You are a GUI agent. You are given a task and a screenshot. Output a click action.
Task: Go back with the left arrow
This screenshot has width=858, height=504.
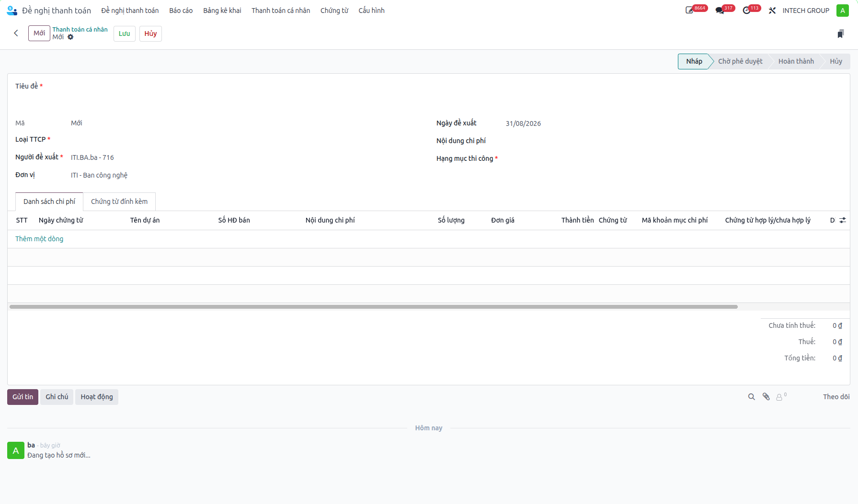[x=16, y=33]
